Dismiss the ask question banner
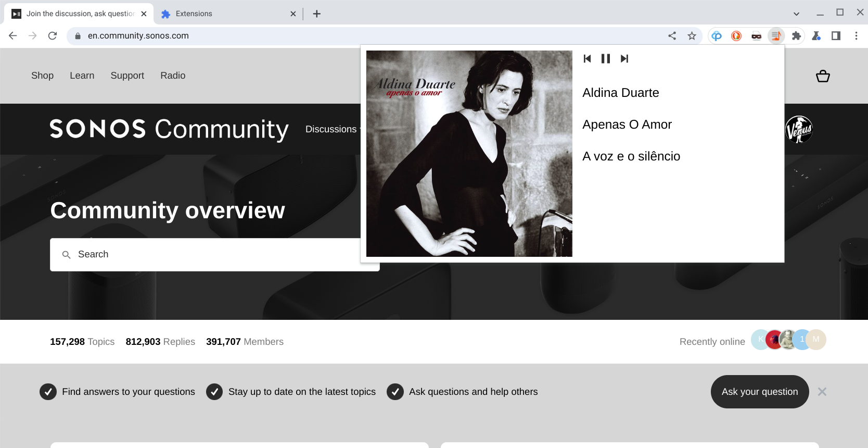This screenshot has height=448, width=868. 822,392
